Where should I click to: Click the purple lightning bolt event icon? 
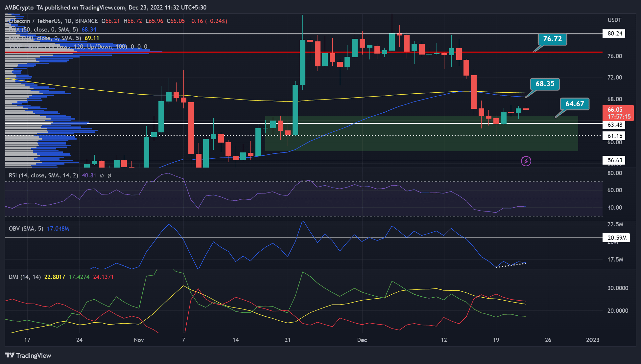pos(526,161)
